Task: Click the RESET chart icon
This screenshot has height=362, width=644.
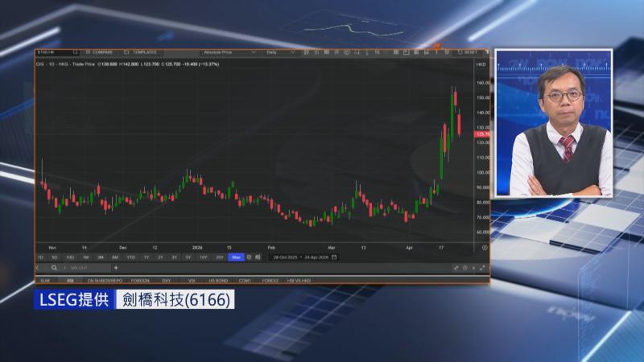Action: (469, 52)
